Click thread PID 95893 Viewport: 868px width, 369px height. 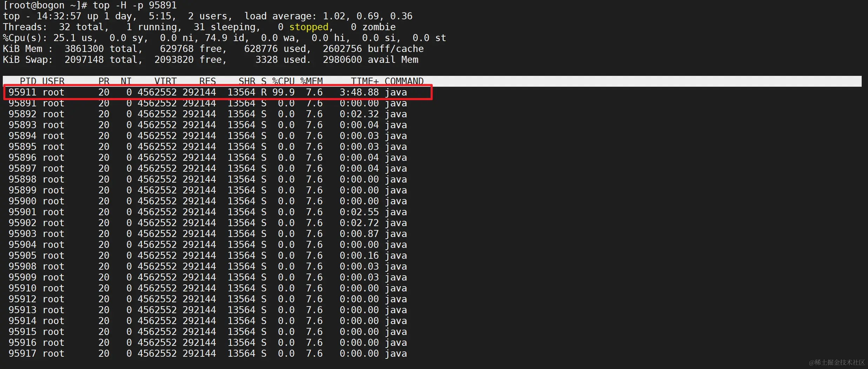22,125
